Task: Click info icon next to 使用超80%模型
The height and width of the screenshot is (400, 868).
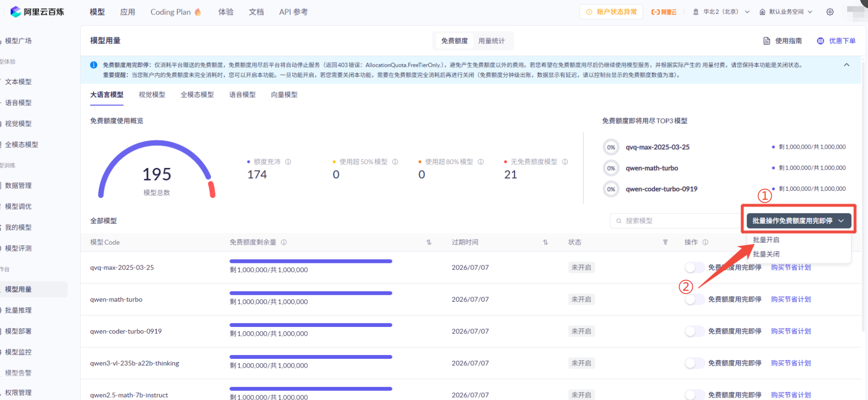Action: point(481,162)
